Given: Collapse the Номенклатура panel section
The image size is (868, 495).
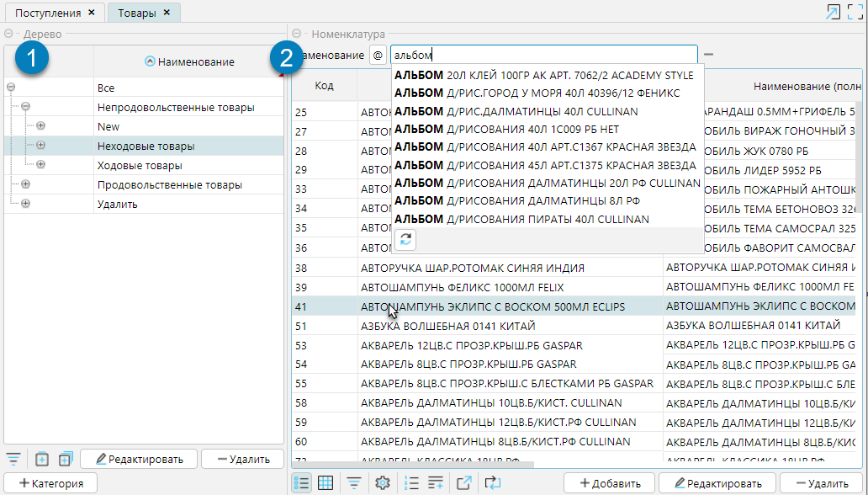Looking at the screenshot, I should click(297, 35).
